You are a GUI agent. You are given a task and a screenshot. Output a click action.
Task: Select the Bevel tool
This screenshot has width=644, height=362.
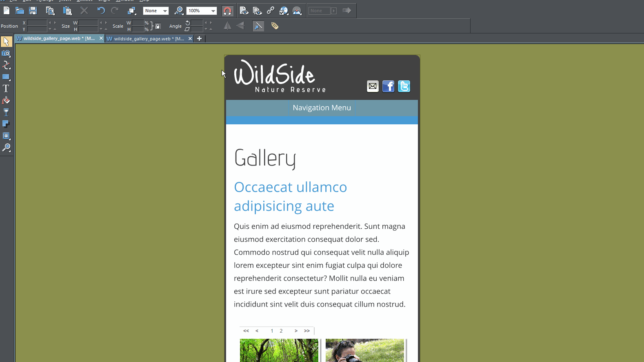click(6, 136)
